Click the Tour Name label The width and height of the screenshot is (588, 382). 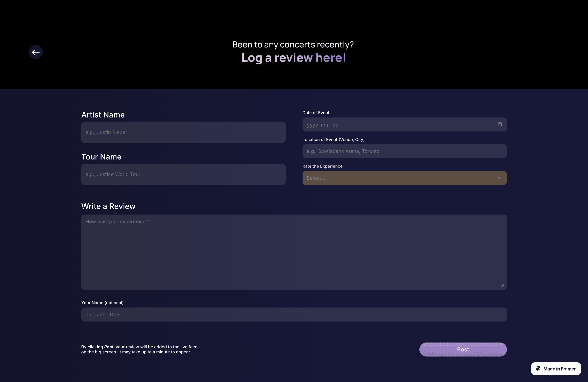click(x=101, y=157)
